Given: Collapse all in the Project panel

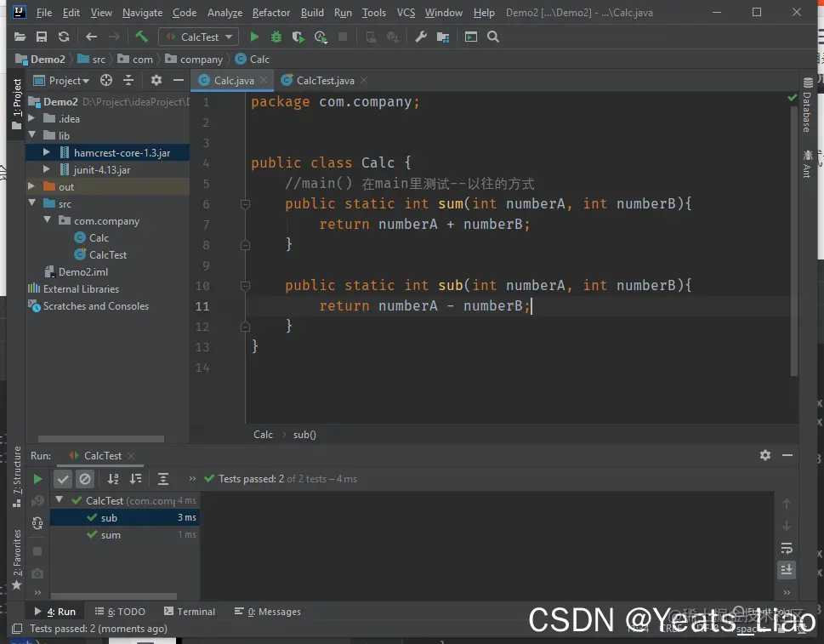Looking at the screenshot, I should [128, 80].
